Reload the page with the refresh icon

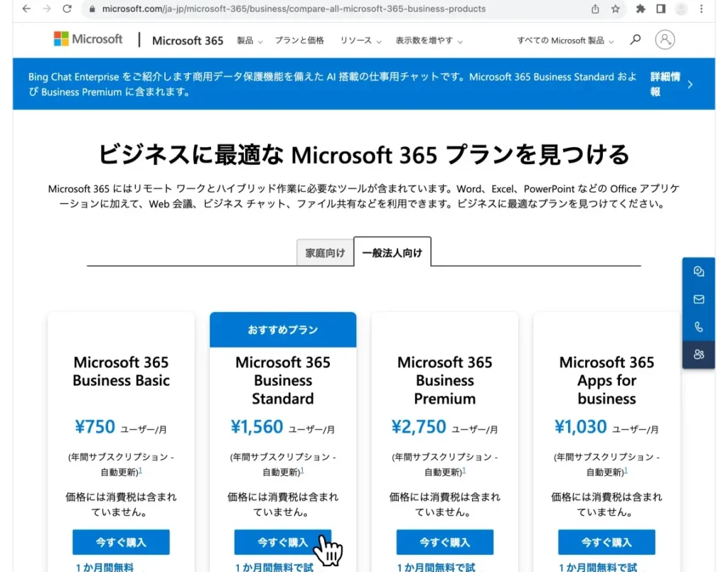tap(68, 10)
